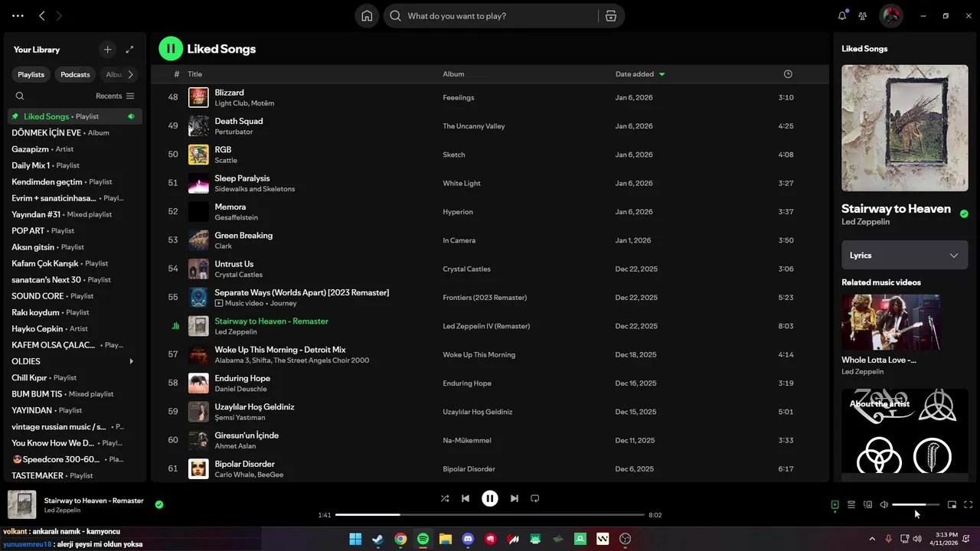Viewport: 980px width, 551px height.
Task: Toggle shuffle mode
Action: (x=445, y=498)
